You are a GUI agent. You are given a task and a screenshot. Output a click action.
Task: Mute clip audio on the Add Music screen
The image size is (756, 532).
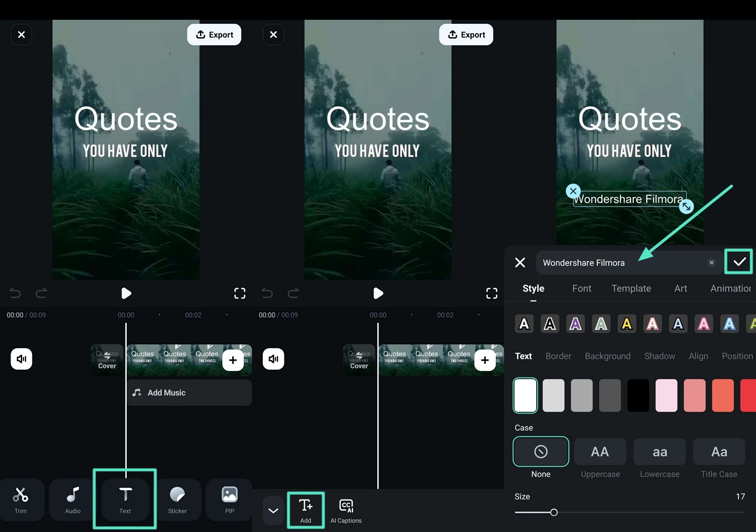[22, 359]
